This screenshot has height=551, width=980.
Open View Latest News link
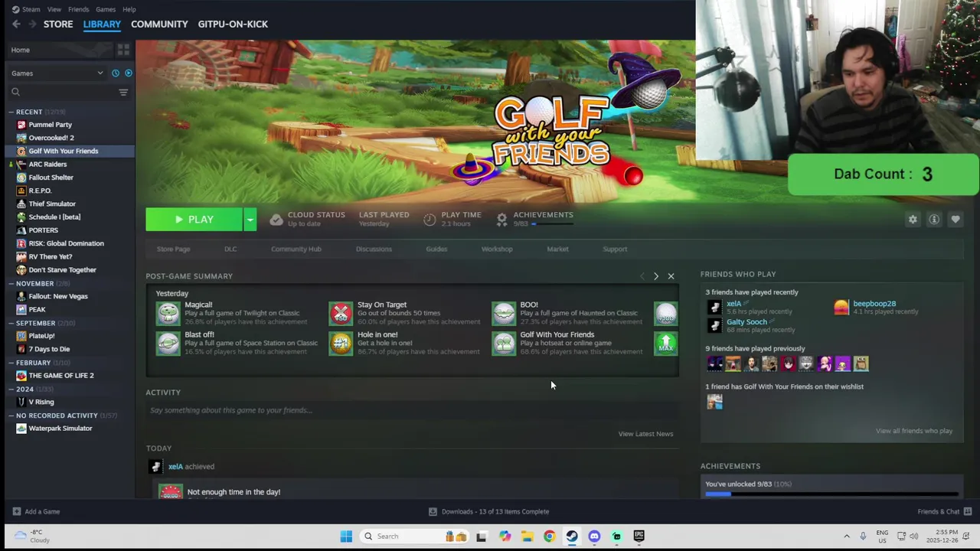point(645,434)
